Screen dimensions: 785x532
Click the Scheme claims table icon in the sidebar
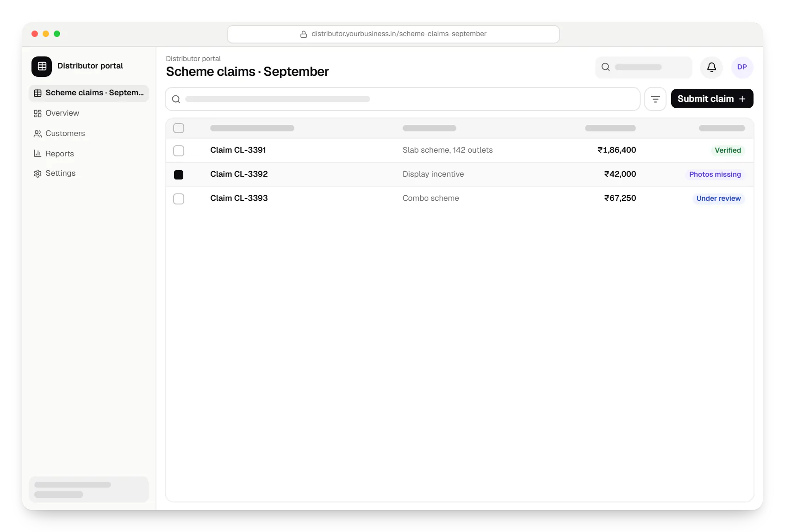click(37, 93)
